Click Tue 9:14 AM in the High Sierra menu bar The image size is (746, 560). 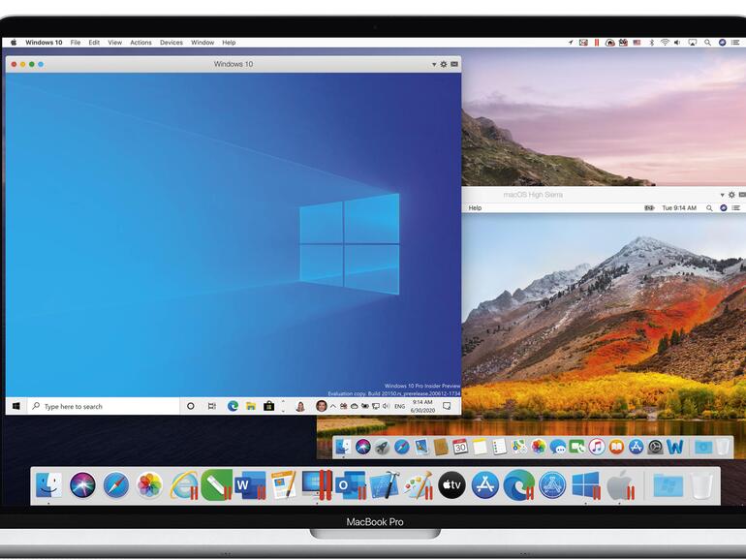pyautogui.click(x=679, y=208)
